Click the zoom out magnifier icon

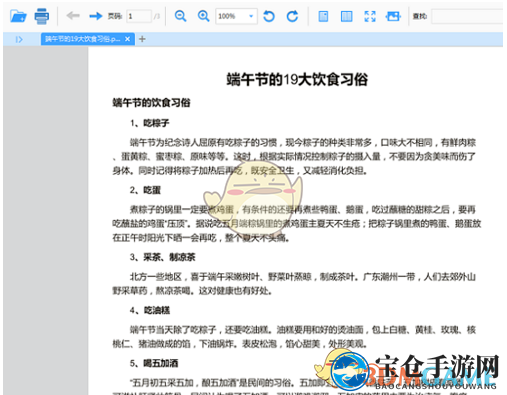180,16
